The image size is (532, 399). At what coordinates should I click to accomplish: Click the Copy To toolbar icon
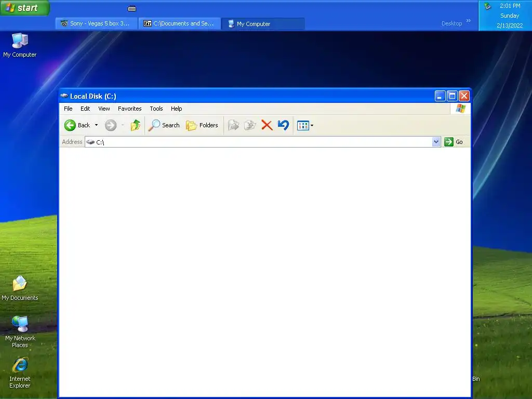pos(250,125)
